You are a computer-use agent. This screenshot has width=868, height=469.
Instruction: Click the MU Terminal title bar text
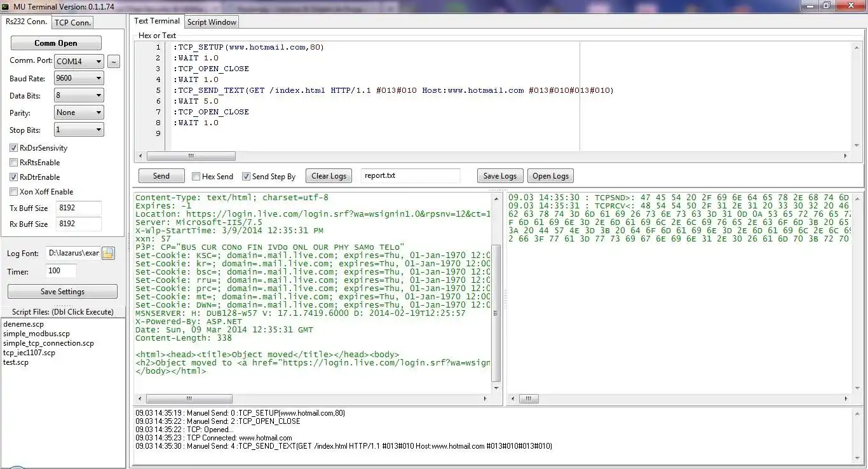pyautogui.click(x=64, y=6)
